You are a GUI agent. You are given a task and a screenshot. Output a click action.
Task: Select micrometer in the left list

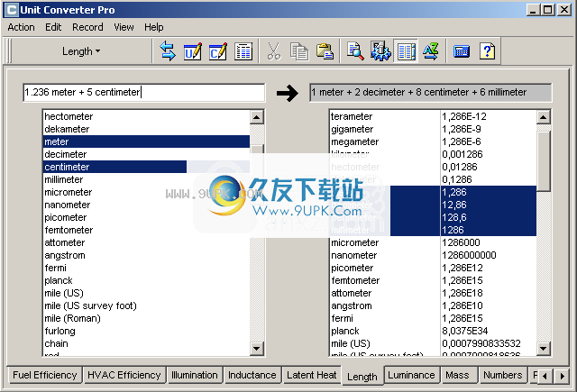click(146, 192)
